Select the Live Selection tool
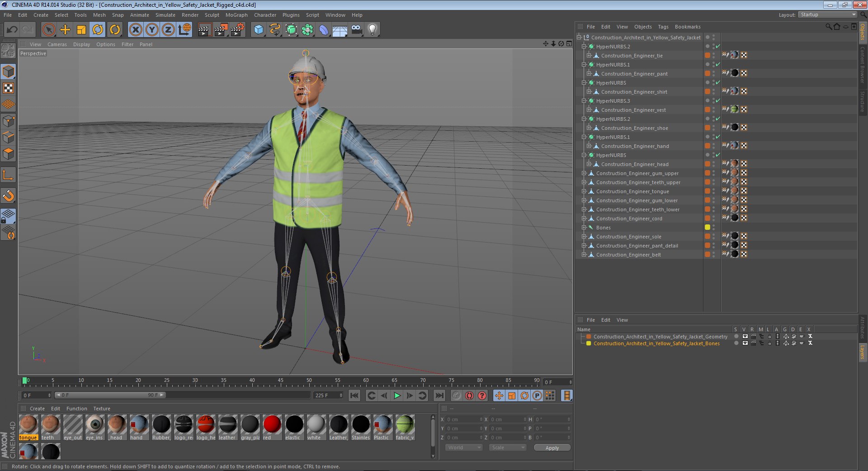 click(49, 30)
